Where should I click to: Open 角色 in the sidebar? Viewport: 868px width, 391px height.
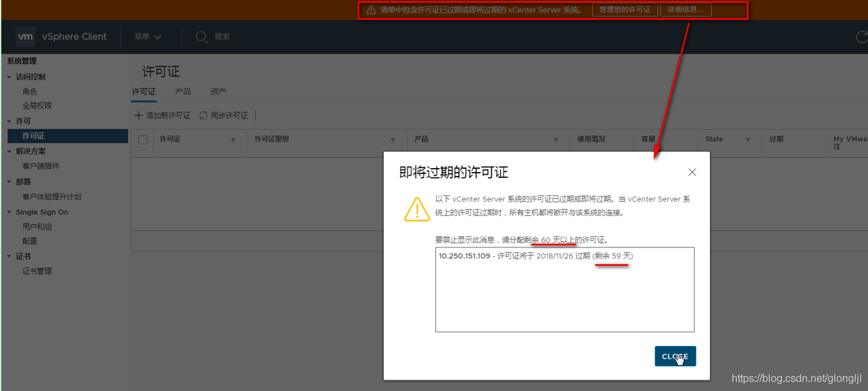click(30, 92)
